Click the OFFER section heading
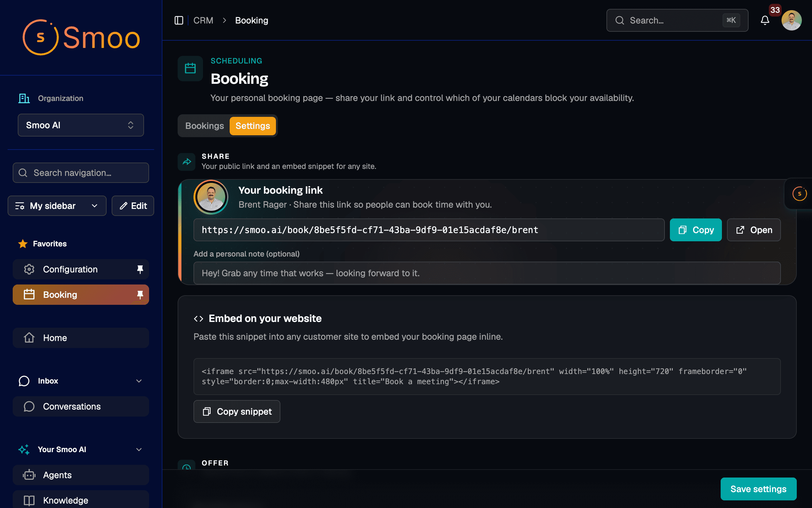The height and width of the screenshot is (508, 812). tap(215, 463)
